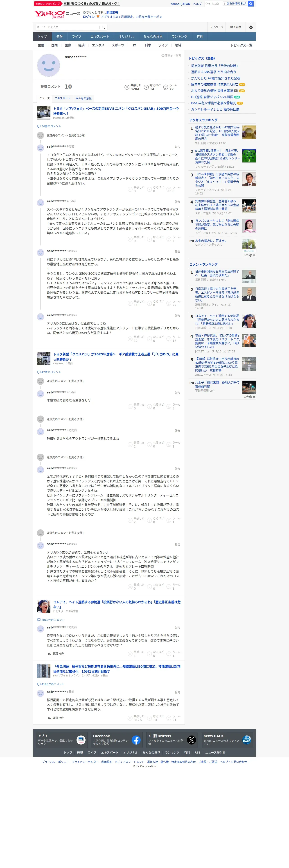Click the キーワードを入力 search field
The width and height of the screenshot is (289, 868).
coord(68,27)
